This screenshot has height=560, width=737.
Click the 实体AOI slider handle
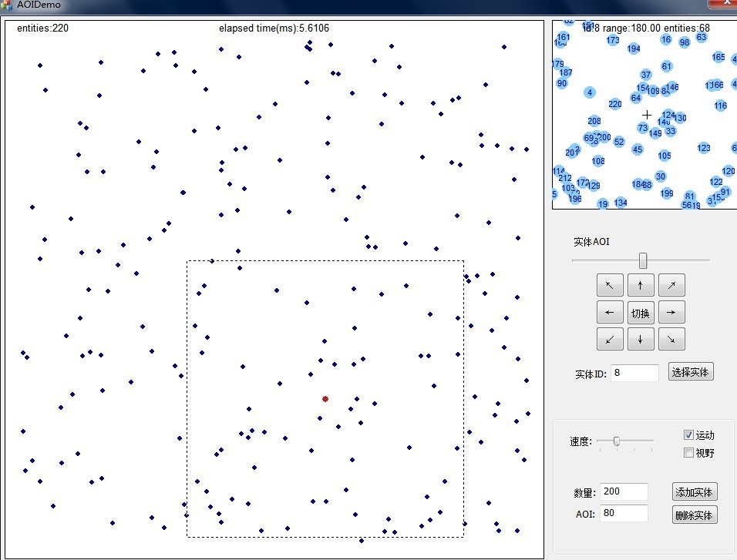pyautogui.click(x=643, y=260)
